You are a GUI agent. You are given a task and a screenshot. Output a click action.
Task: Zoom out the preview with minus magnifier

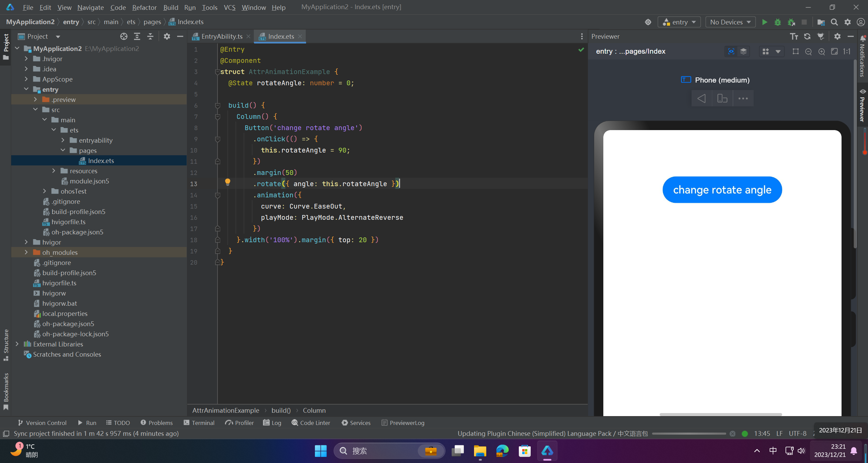[x=809, y=52]
